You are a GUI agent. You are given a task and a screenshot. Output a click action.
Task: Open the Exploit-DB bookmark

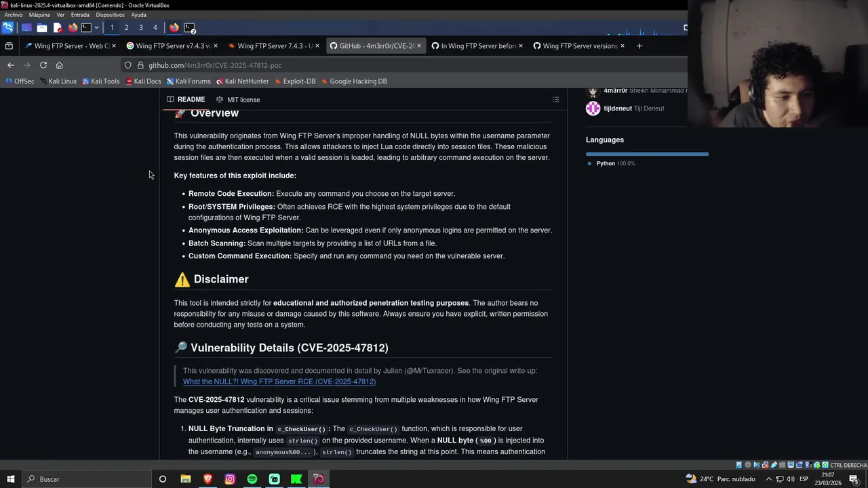tap(295, 81)
